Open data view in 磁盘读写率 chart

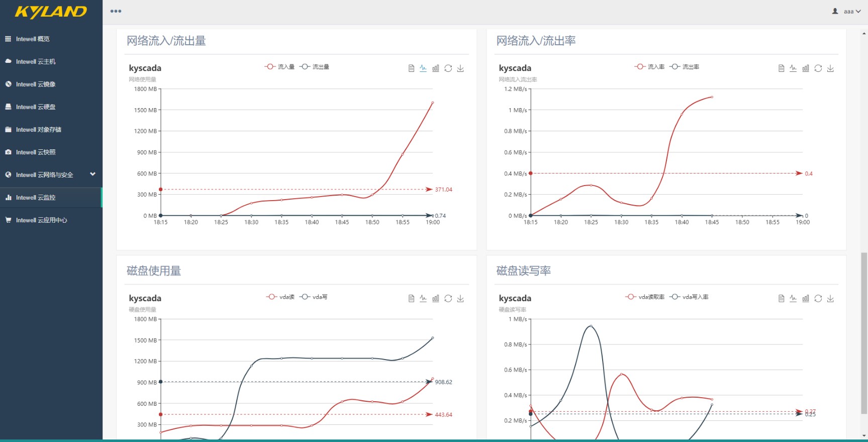(x=781, y=299)
